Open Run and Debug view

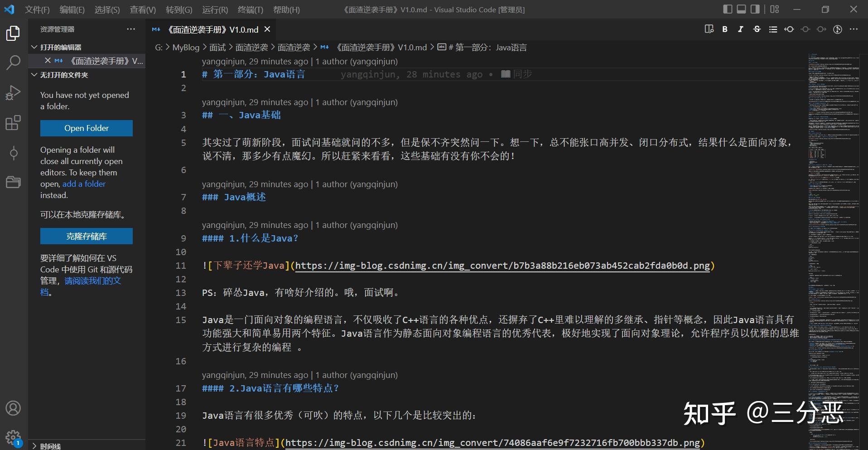(13, 92)
